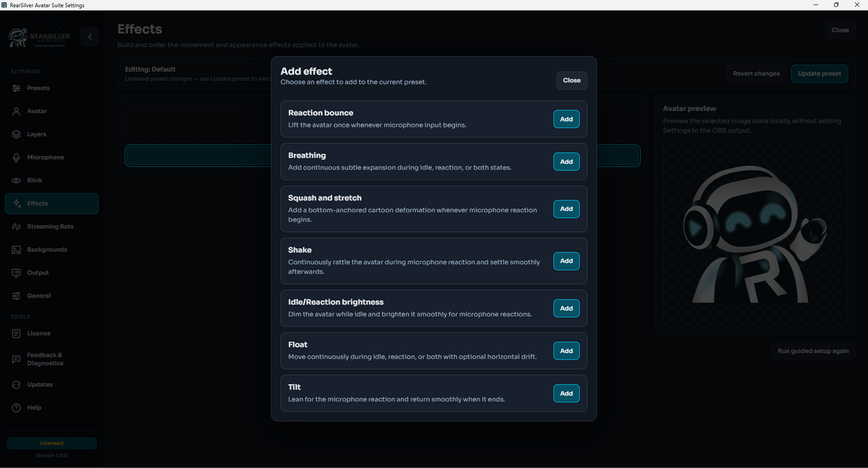Add the Squash and stretch effect
Viewport: 868px width, 468px height.
[x=566, y=209]
